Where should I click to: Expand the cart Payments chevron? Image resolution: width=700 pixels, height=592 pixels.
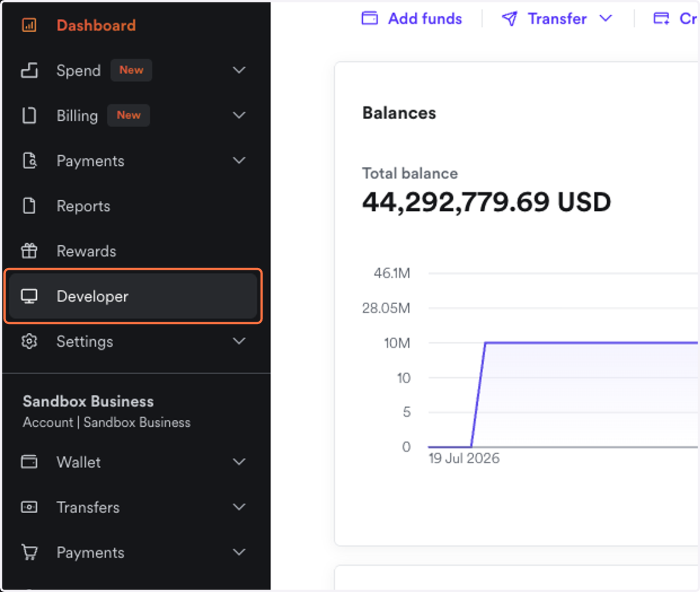[239, 552]
